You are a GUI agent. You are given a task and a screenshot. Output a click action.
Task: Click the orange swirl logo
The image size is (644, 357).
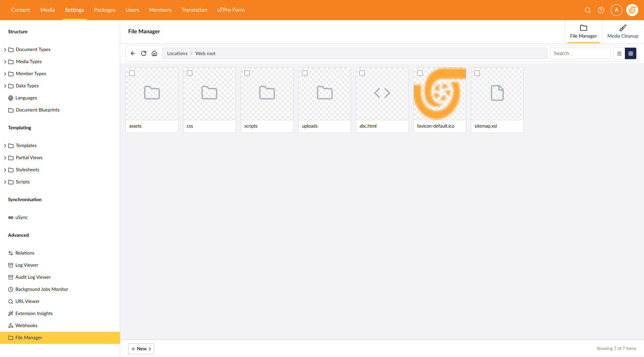pyautogui.click(x=632, y=10)
